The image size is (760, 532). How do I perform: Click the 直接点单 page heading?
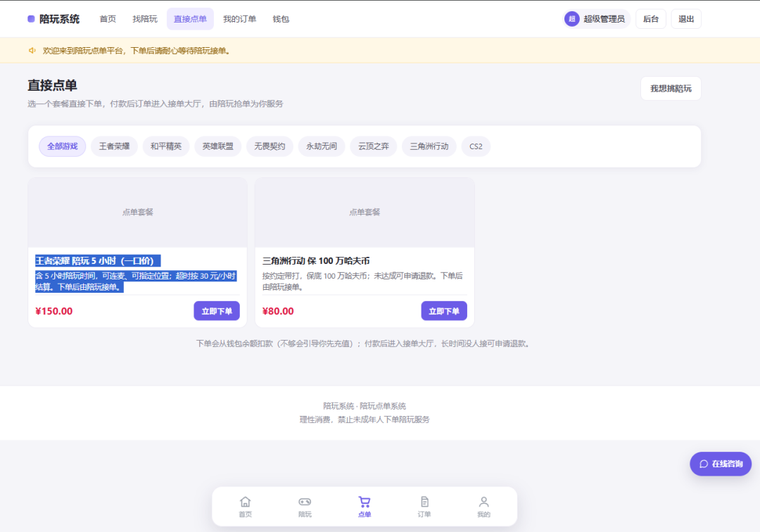tap(52, 85)
